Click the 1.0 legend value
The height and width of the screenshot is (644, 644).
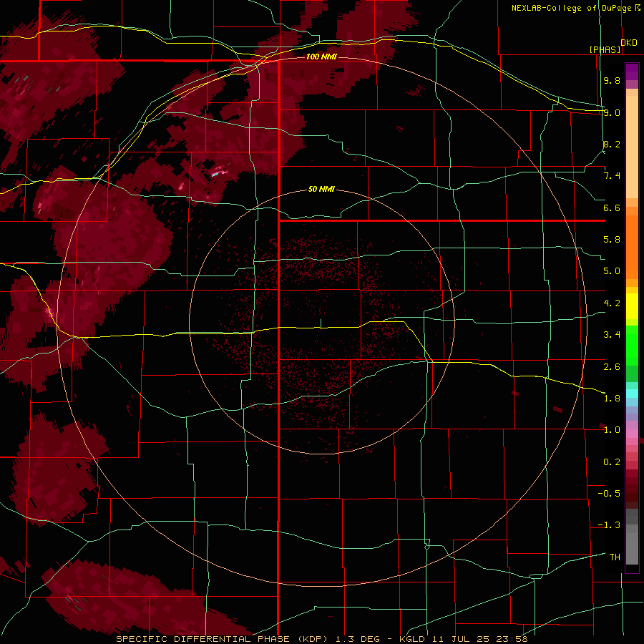pos(612,429)
